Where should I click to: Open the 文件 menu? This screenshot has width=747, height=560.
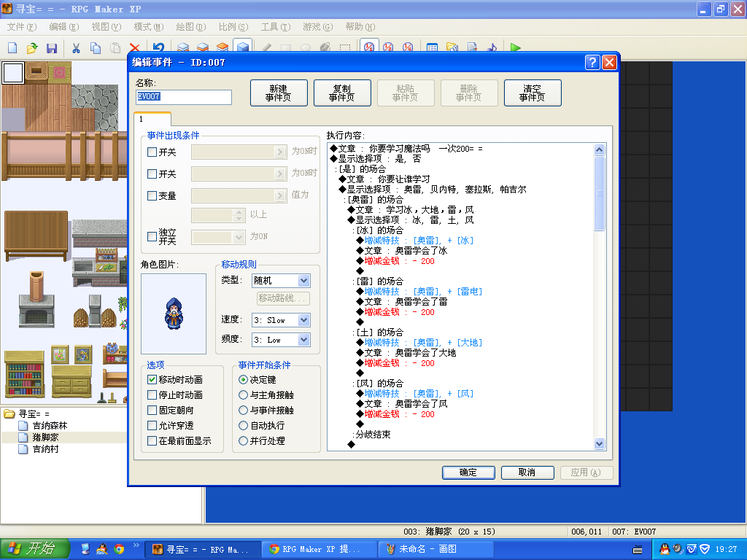[x=21, y=27]
